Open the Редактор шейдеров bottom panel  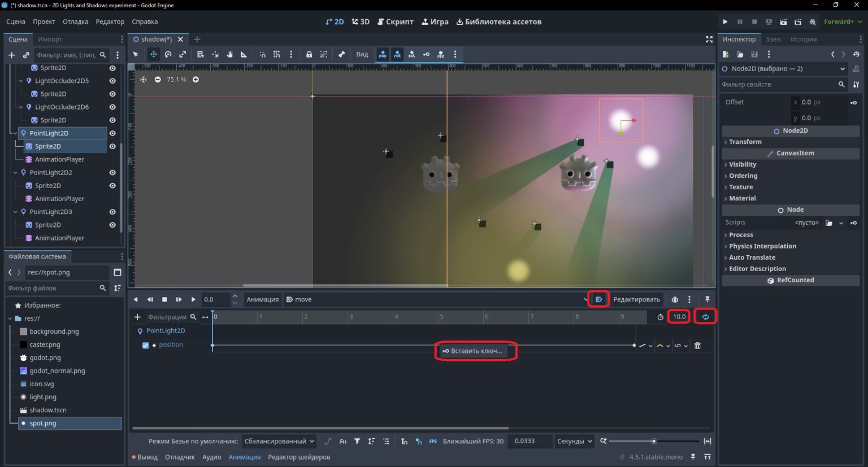coord(299,457)
